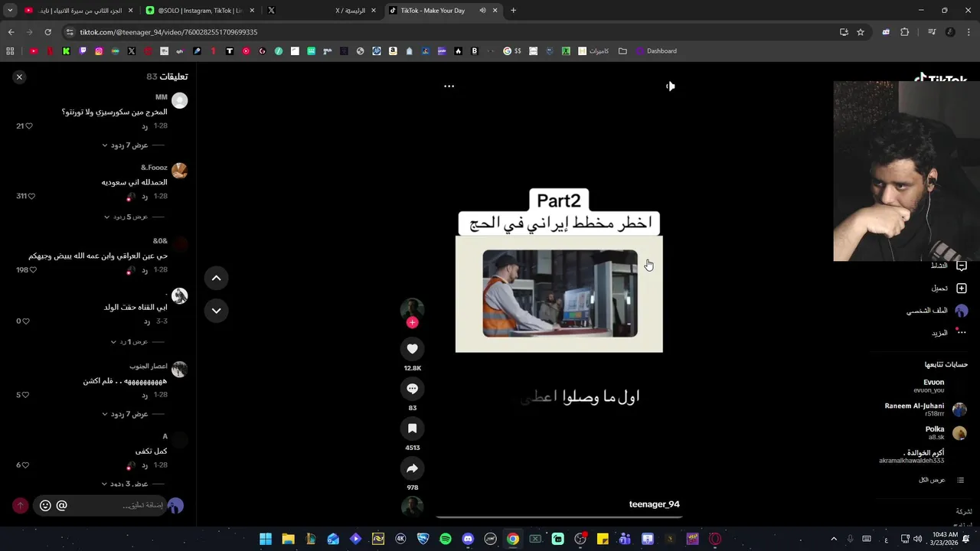
Task: Open the browser extensions puzzle icon
Action: tap(904, 32)
